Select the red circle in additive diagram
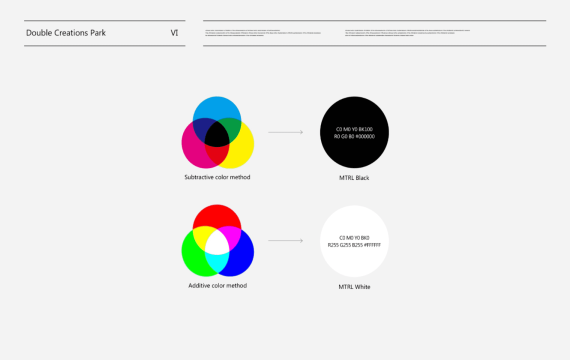Screen dimensions: 570x360 217,215
